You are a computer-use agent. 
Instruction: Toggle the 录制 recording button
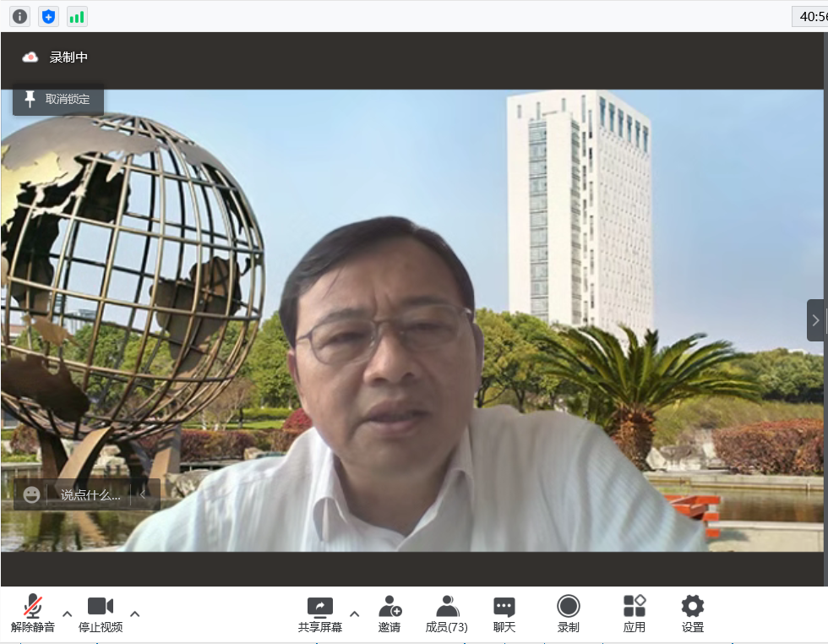pos(569,614)
